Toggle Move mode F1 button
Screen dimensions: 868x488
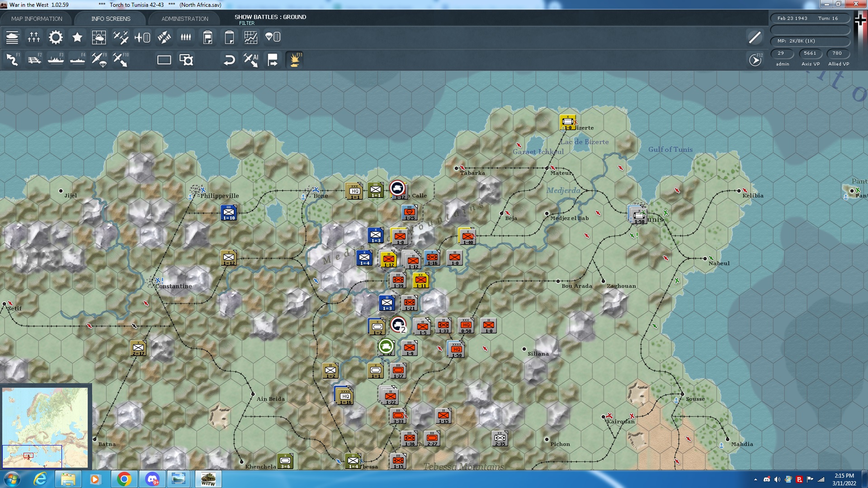pyautogui.click(x=12, y=60)
